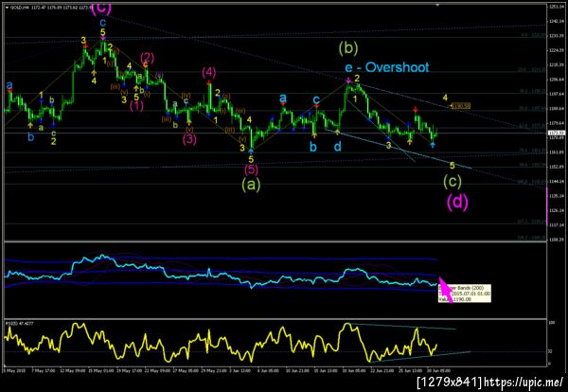Select the pink (4) wave label
The height and width of the screenshot is (392, 568).
click(x=209, y=73)
